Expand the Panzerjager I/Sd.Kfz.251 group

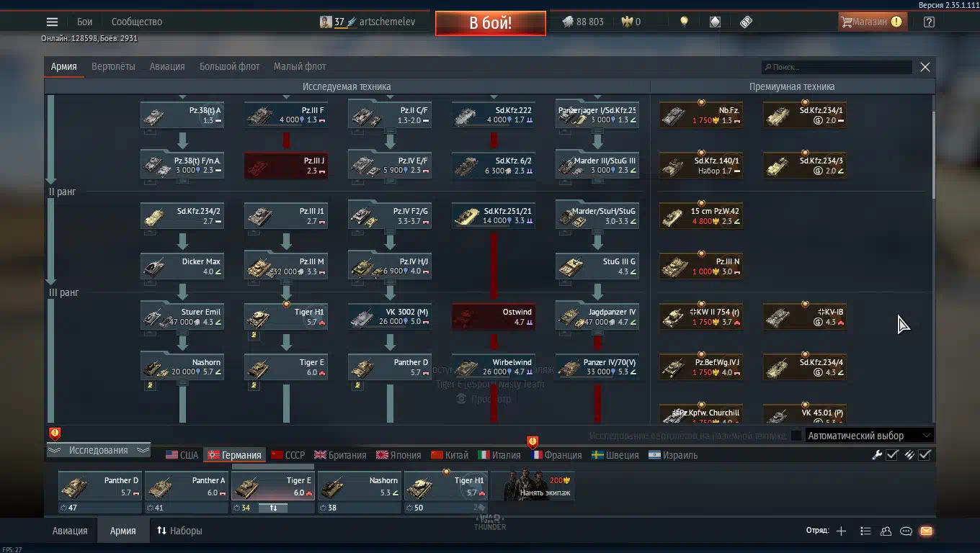[597, 115]
